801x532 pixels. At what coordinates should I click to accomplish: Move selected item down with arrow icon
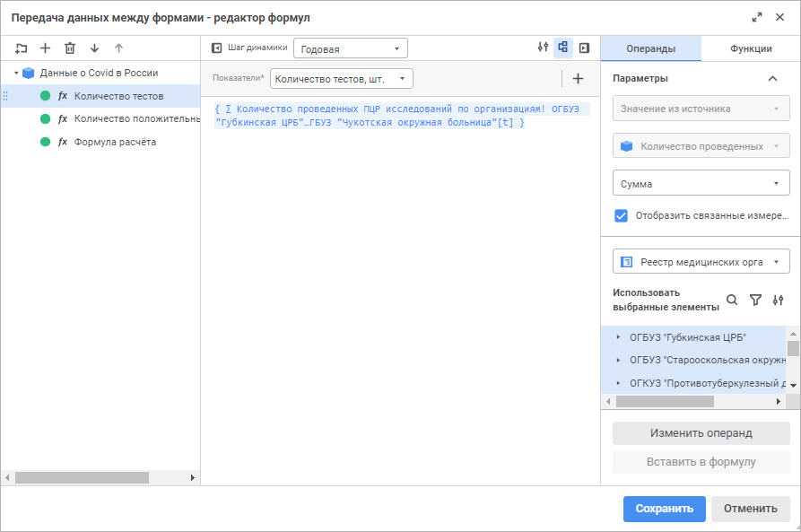[x=94, y=48]
